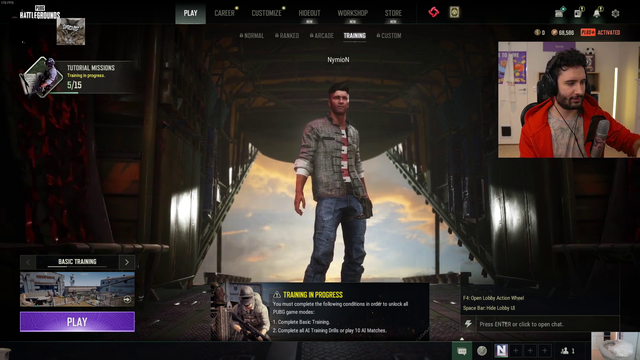Viewport: 640px width, 360px height.
Task: Select the NORMAL game mode
Action: 252,36
